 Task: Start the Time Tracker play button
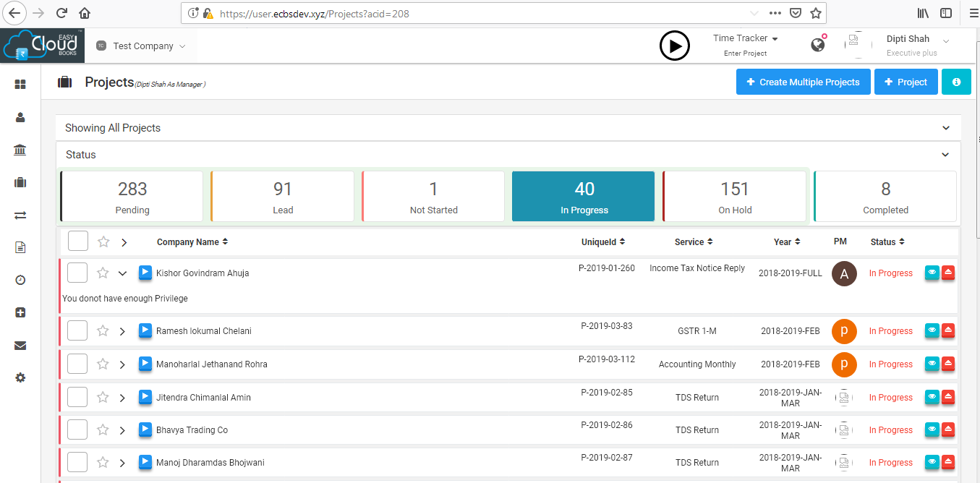pos(675,46)
